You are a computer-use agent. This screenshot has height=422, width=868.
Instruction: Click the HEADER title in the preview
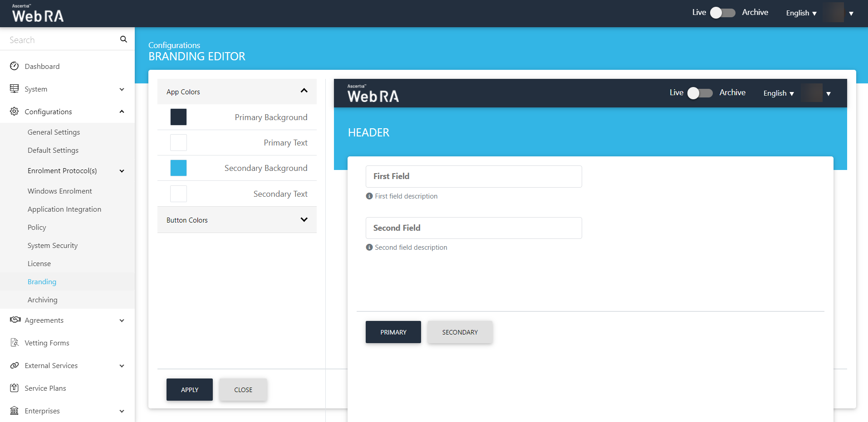point(368,132)
